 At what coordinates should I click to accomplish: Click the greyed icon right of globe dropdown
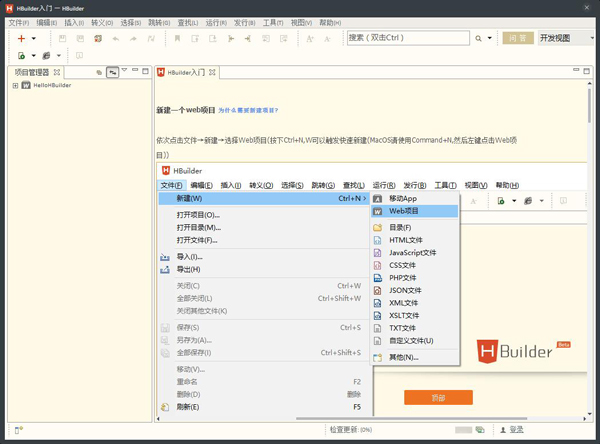pyautogui.click(x=79, y=56)
